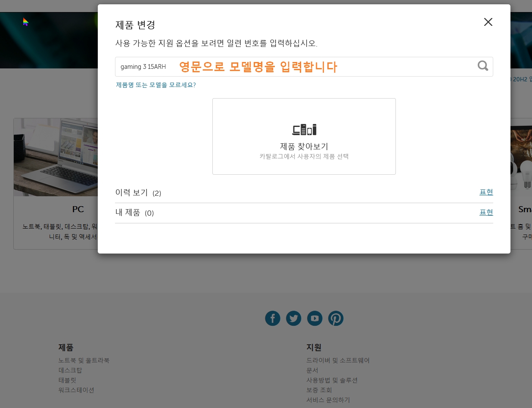The width and height of the screenshot is (532, 408).
Task: Click the model number search input field
Action: [258, 66]
